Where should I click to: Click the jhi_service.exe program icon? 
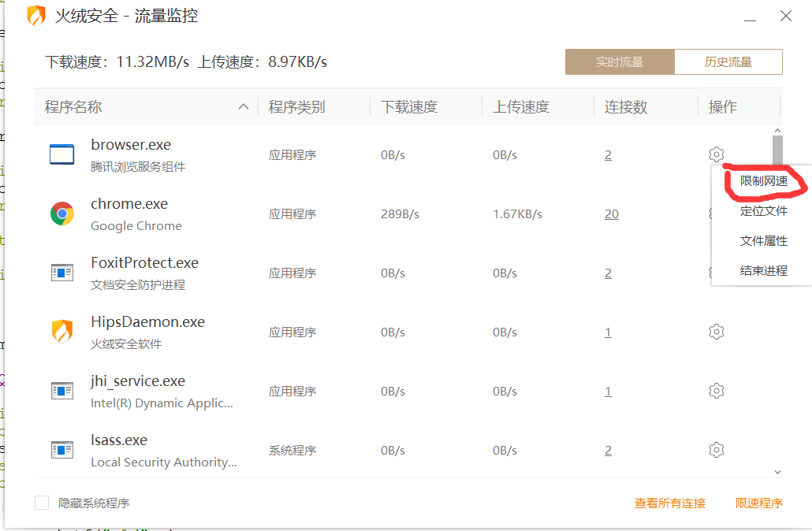click(x=61, y=390)
